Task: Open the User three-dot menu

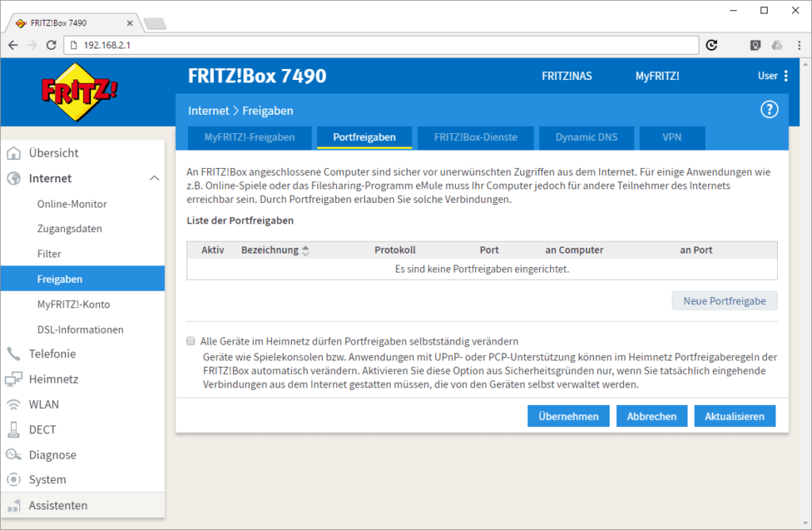Action: [x=786, y=76]
